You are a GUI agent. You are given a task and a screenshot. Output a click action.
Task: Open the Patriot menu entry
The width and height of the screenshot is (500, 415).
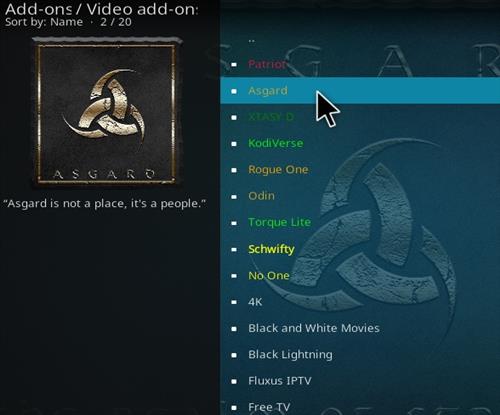pyautogui.click(x=360, y=64)
